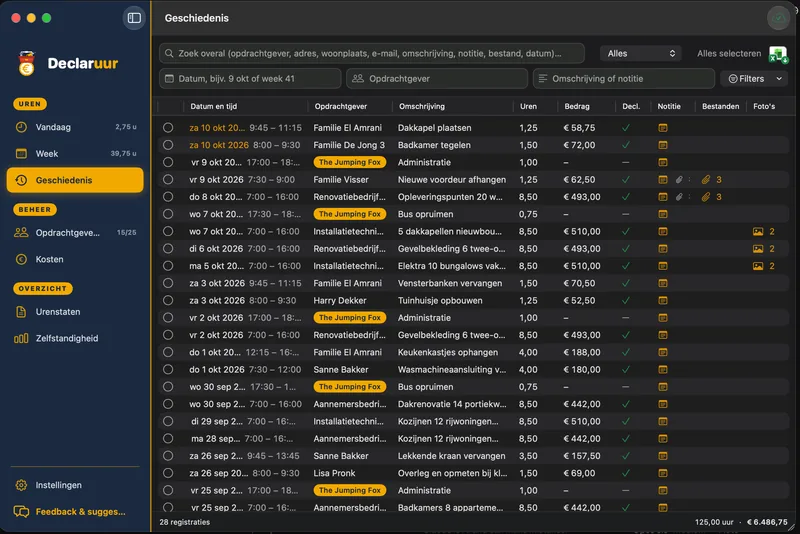Open the Week view
Screen dimensions: 800x534
point(75,154)
